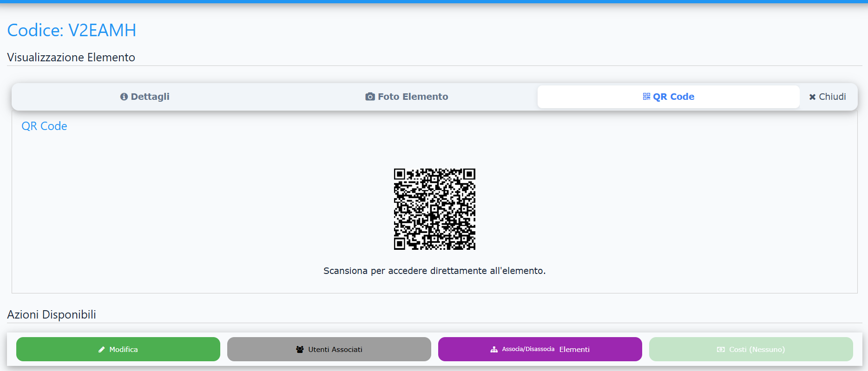
Task: Click the camera icon beside Foto Elemento
Action: 370,97
